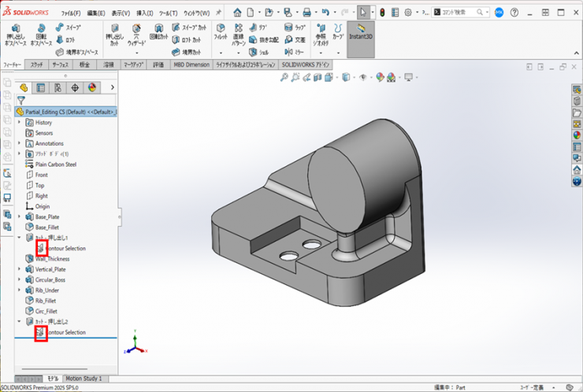Switch to the MBD Dimension tab
583x392 pixels.
coord(191,65)
